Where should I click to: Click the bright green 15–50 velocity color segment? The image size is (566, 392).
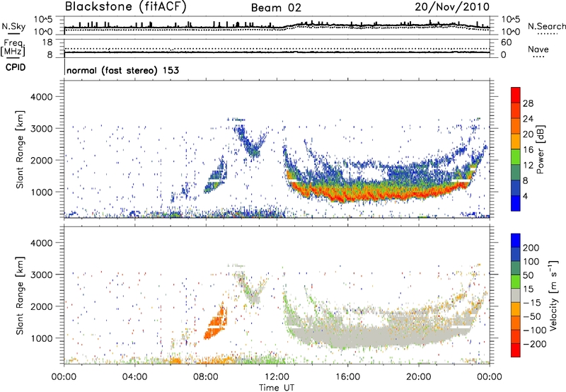516,282
